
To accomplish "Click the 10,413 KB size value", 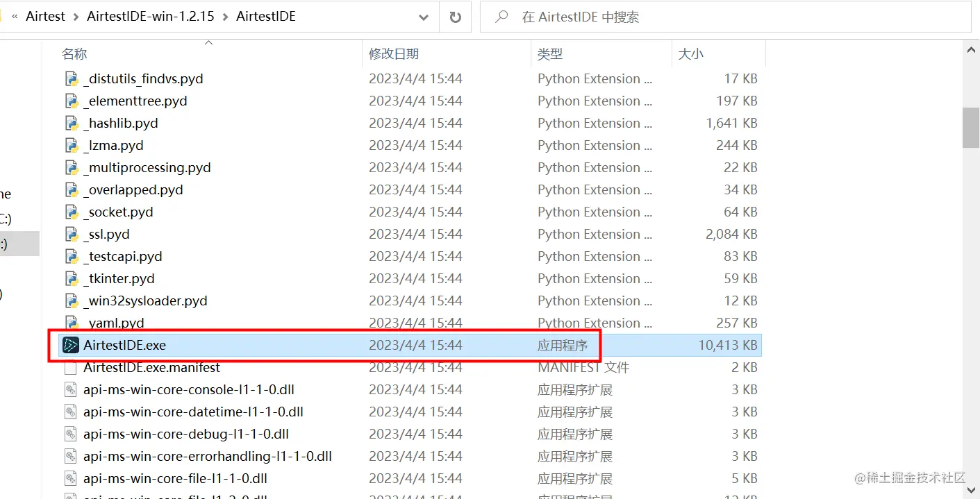I will 727,345.
